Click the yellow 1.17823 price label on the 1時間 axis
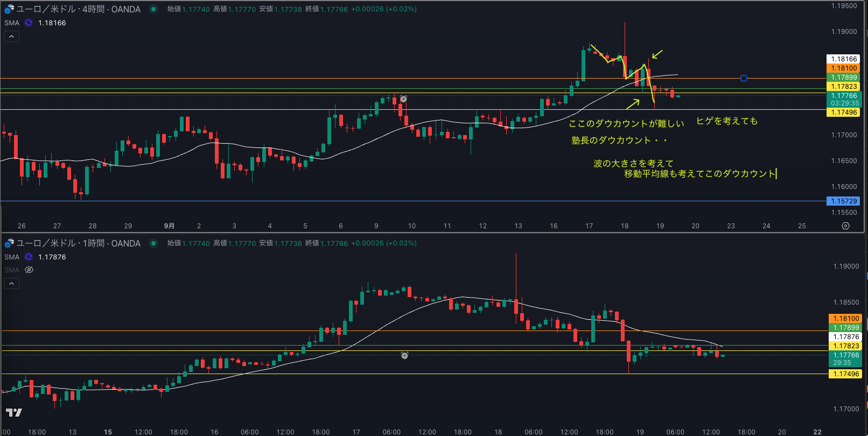 tap(845, 346)
